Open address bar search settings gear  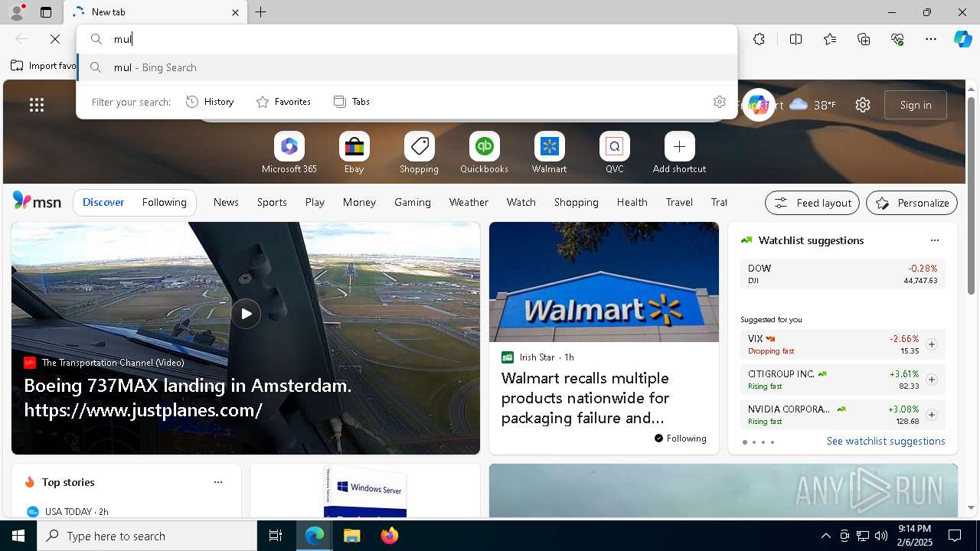click(x=720, y=102)
